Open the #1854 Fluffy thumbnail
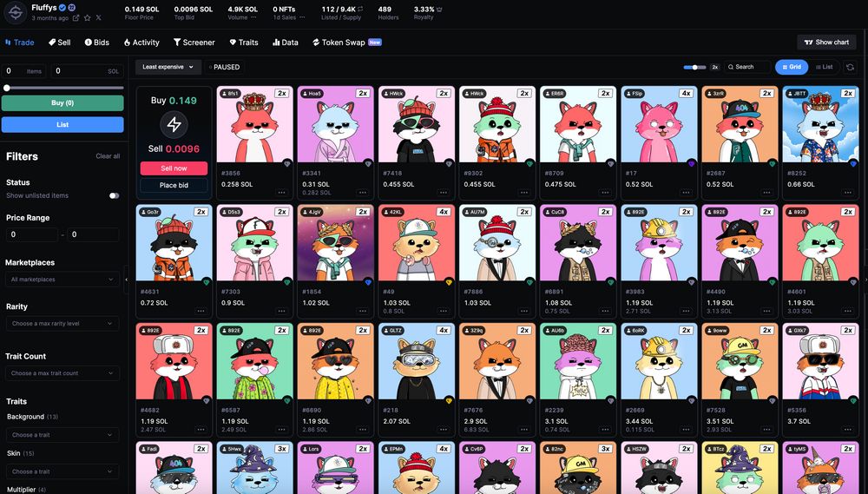Image resolution: width=868 pixels, height=494 pixels. click(x=335, y=243)
